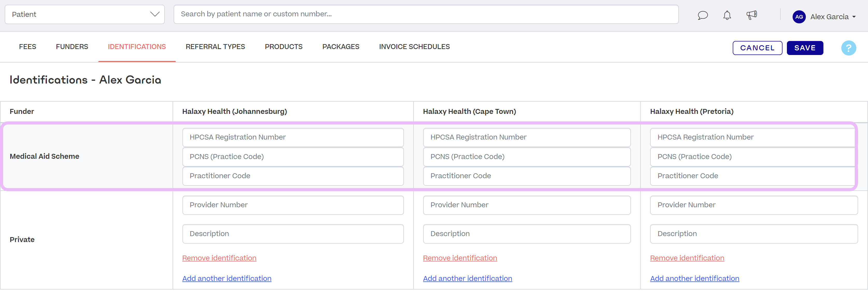Click Add another identification under Cape Town

coord(467,279)
